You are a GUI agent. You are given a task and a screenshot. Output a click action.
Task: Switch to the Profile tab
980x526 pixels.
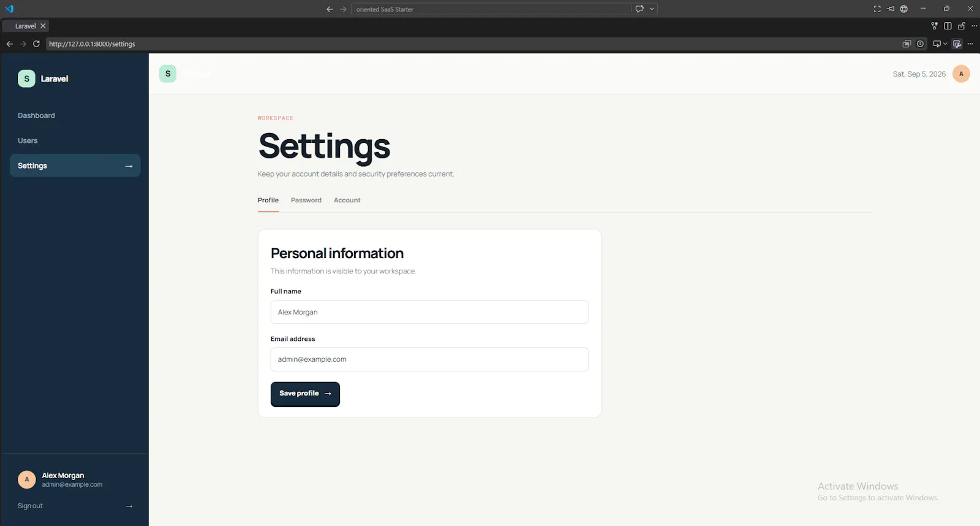(268, 200)
